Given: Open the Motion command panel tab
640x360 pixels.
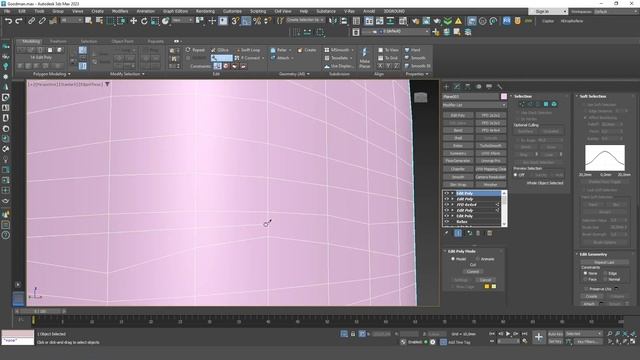Looking at the screenshot, I should coord(478,87).
